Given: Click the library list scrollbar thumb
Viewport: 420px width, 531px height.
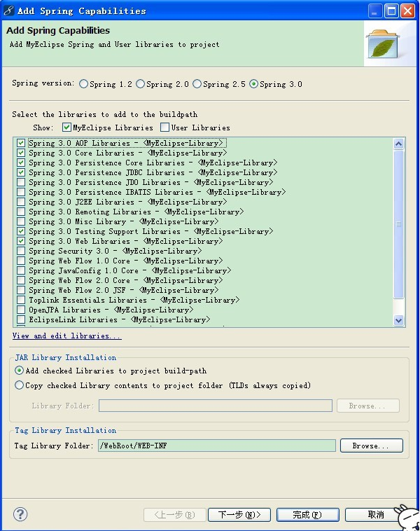Looking at the screenshot, I should click(399, 224).
